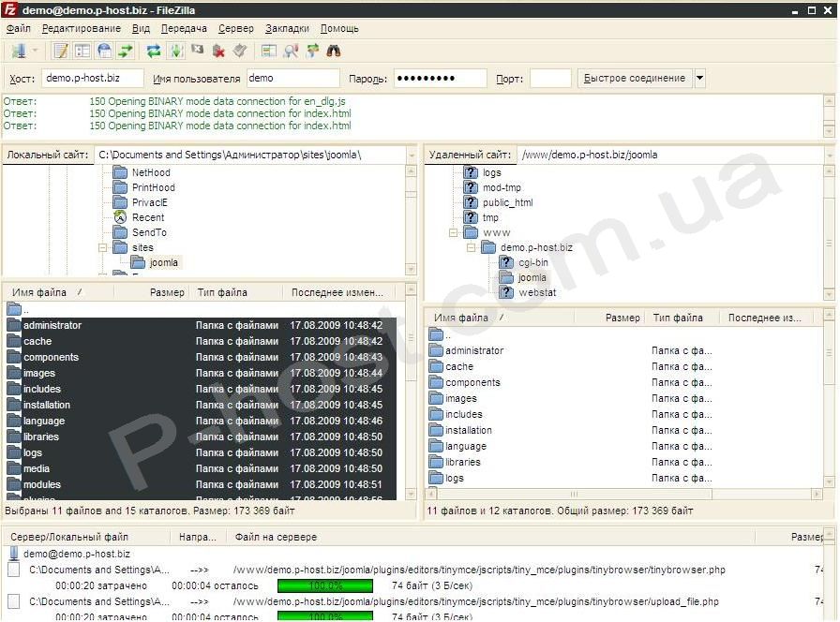Reconnect to the last used server
The image size is (840, 622).
click(240, 51)
